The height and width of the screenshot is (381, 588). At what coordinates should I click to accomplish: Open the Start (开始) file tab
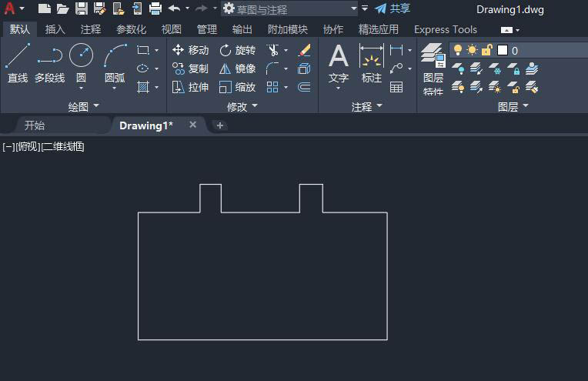(35, 125)
